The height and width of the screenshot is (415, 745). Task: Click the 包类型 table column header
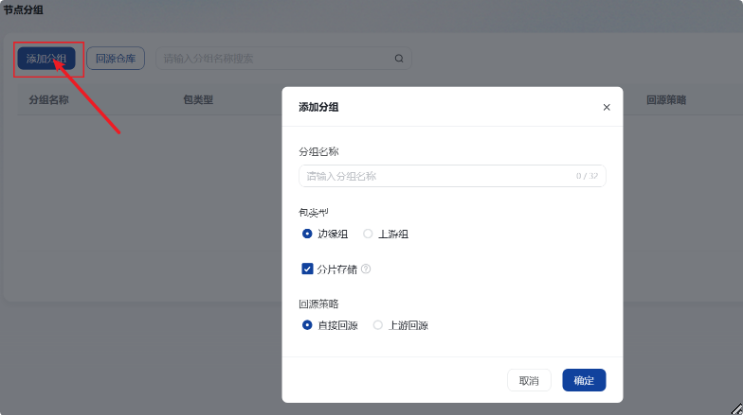198,100
